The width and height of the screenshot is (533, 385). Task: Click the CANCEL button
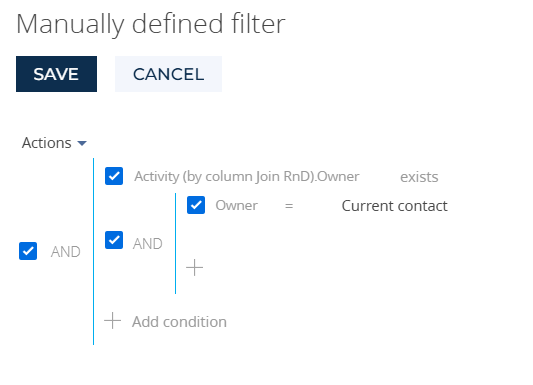pyautogui.click(x=168, y=74)
